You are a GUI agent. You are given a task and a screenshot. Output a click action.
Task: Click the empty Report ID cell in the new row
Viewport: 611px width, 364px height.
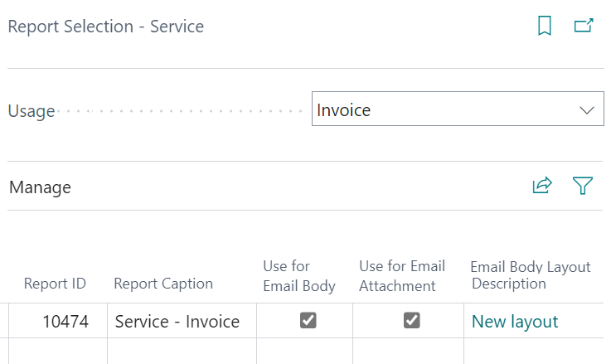[x=58, y=352]
